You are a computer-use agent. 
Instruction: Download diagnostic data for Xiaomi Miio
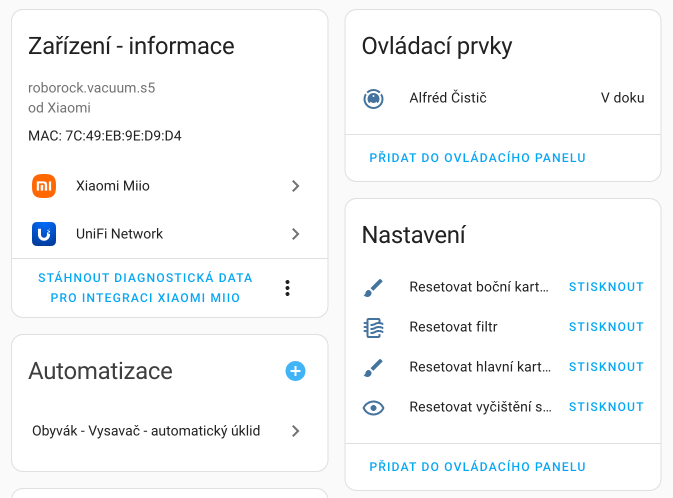click(x=145, y=288)
